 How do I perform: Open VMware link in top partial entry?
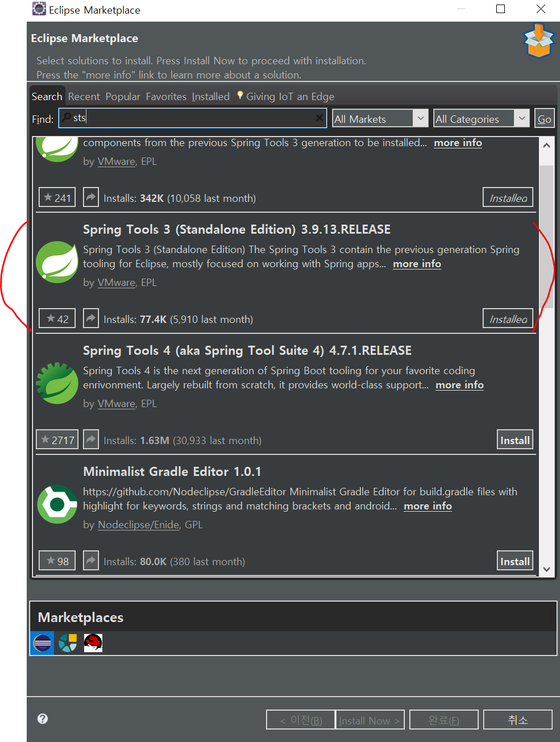coord(117,161)
